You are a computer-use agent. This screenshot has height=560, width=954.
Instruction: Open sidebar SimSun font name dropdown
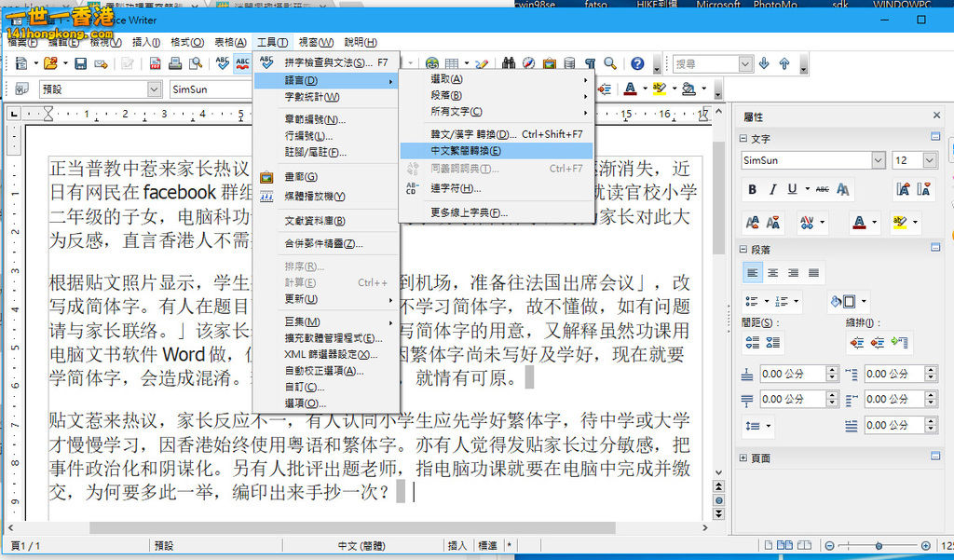point(878,160)
